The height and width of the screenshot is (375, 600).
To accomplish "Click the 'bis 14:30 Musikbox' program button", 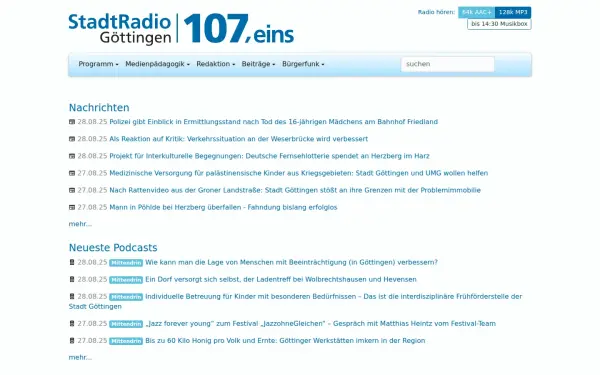I will coord(499,24).
